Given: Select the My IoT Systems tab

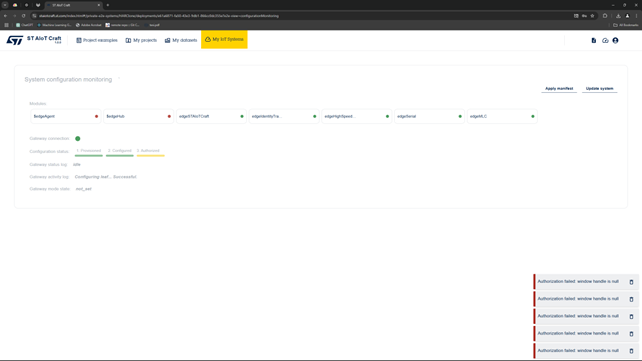Looking at the screenshot, I should [224, 39].
